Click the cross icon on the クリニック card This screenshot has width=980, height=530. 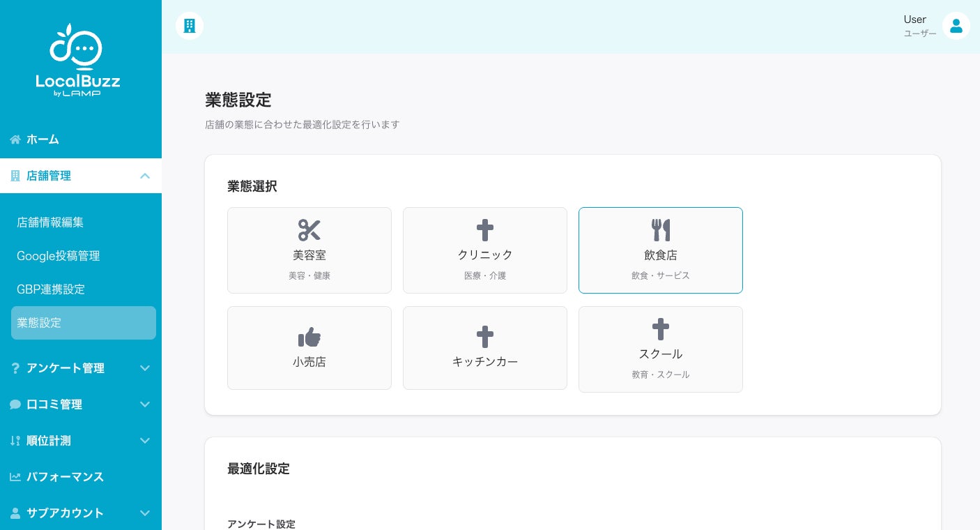[x=485, y=230]
